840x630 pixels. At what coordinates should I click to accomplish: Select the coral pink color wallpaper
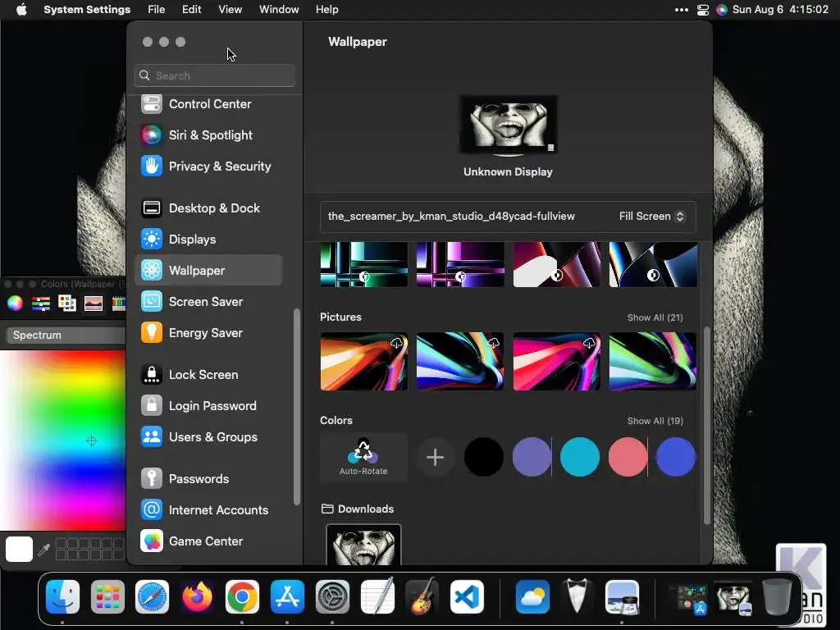pos(628,457)
